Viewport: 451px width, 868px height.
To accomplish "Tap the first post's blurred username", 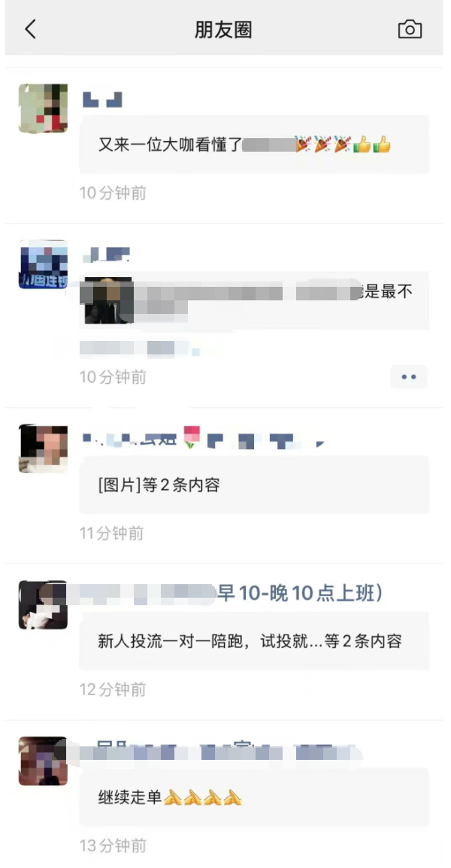I will pyautogui.click(x=102, y=100).
